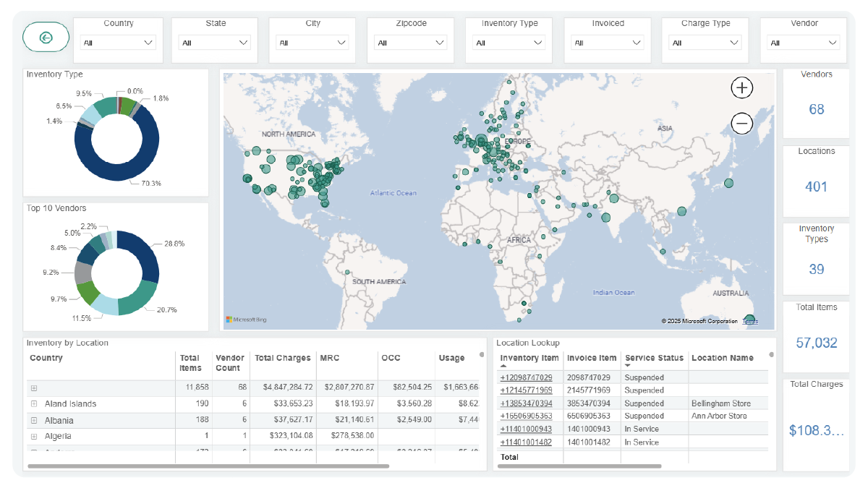Sort by Location Name column header

click(722, 358)
